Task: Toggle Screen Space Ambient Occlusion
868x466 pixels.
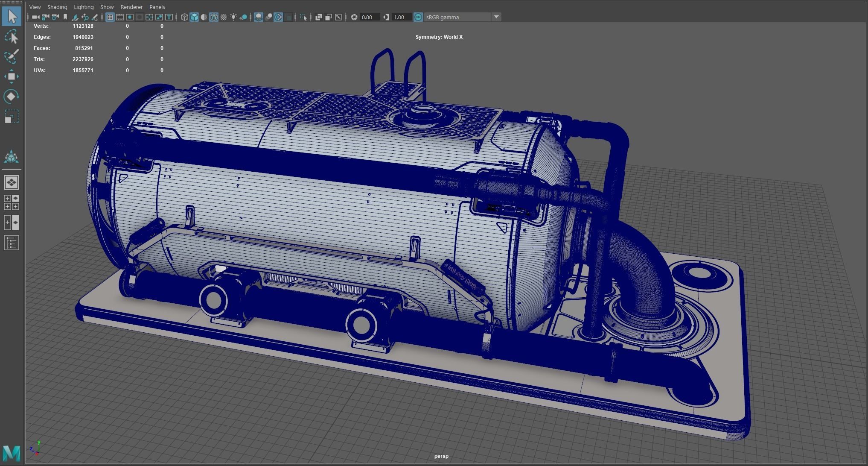Action: [259, 17]
